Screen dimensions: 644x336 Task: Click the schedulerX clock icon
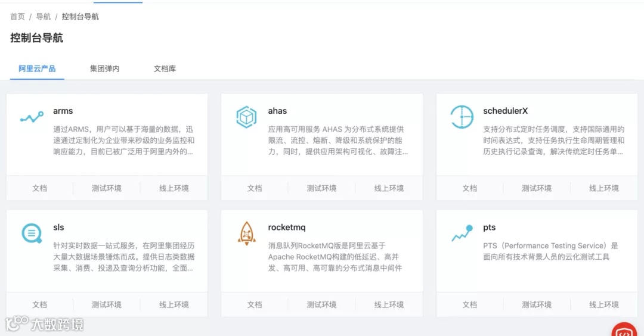[462, 117]
